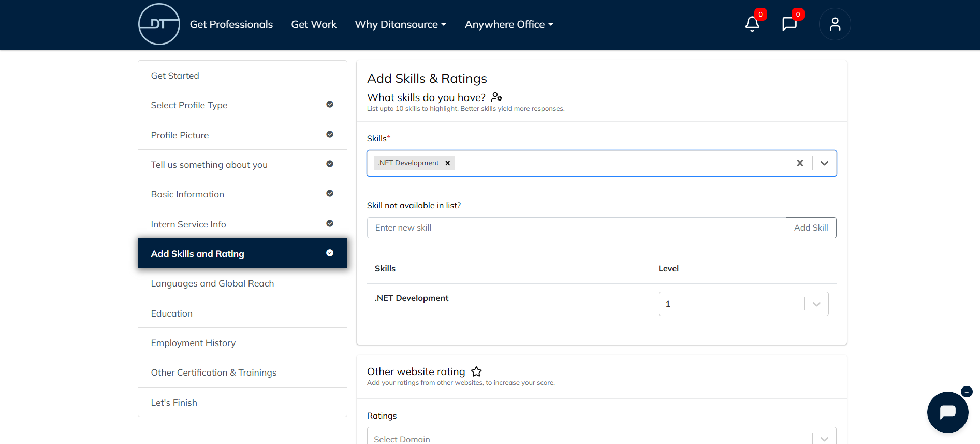This screenshot has width=980, height=444.
Task: Expand the Why Ditansource menu
Action: pos(401,24)
